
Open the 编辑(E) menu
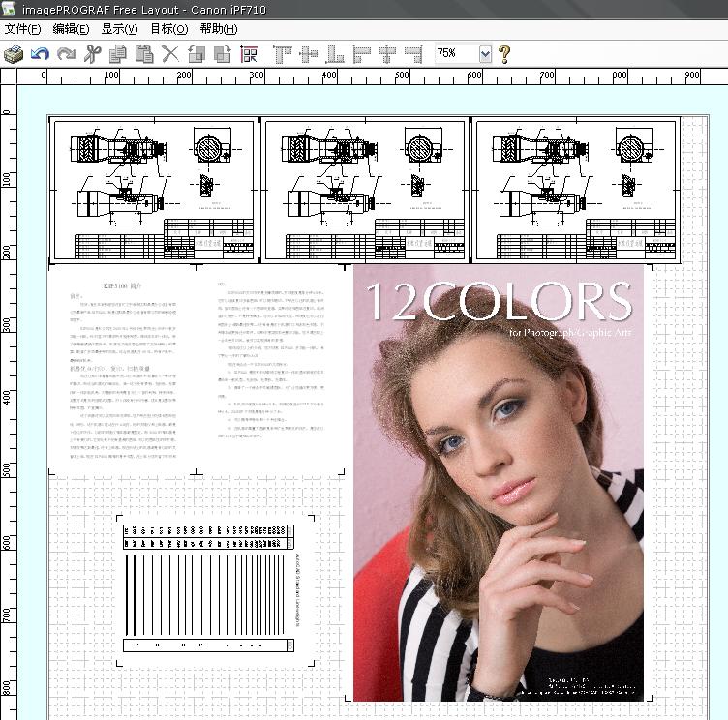click(x=71, y=29)
